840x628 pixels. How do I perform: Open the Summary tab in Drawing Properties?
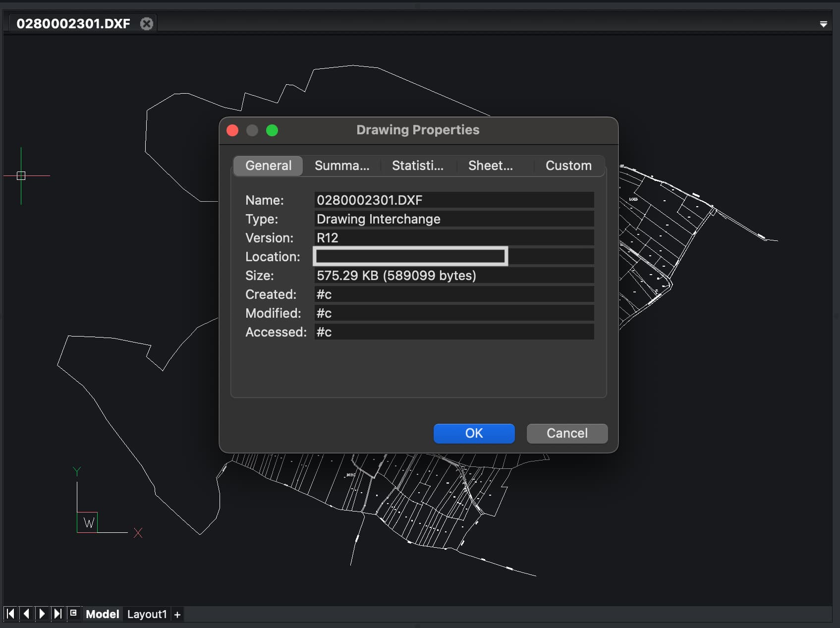pos(342,166)
